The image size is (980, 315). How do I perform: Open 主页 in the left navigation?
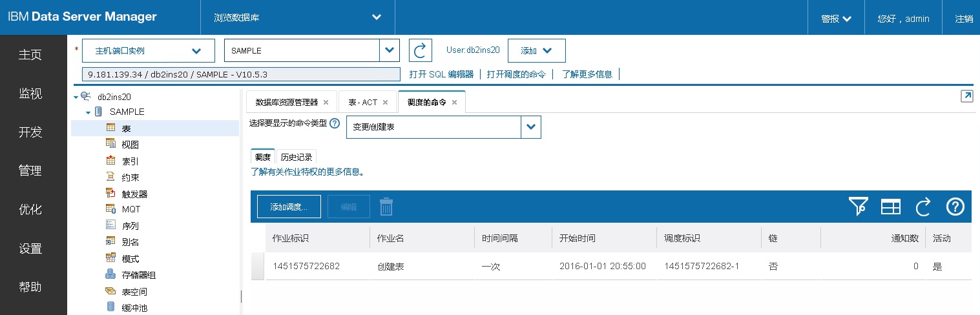click(x=30, y=55)
